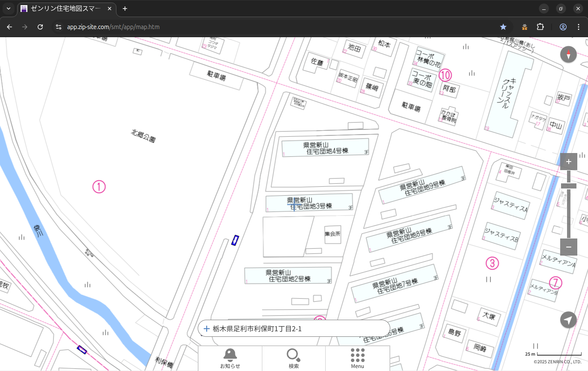Click the browser back arrow

coord(9,27)
